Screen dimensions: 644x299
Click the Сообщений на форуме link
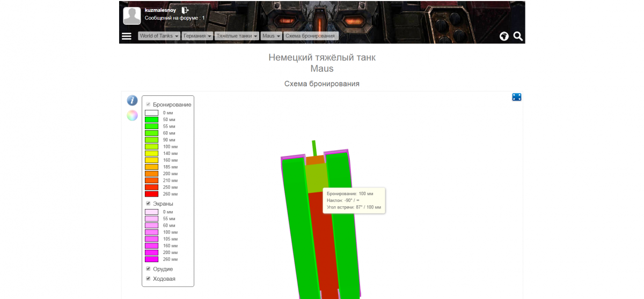(x=174, y=18)
